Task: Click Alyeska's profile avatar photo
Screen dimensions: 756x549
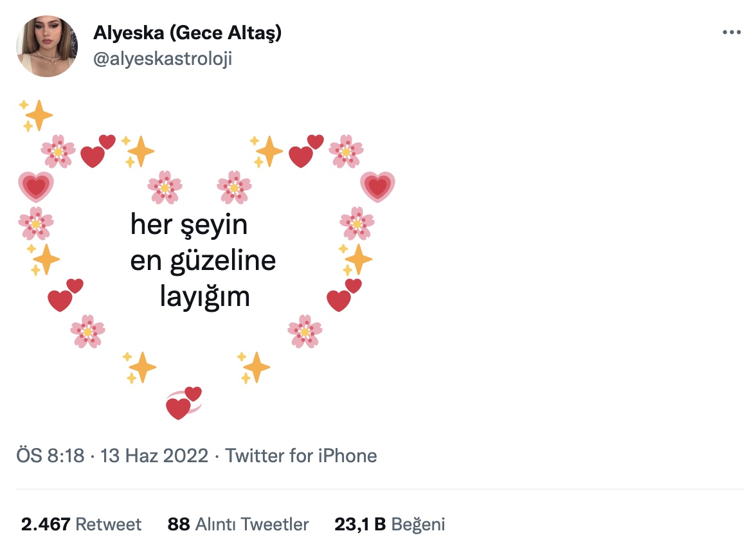Action: 47,47
